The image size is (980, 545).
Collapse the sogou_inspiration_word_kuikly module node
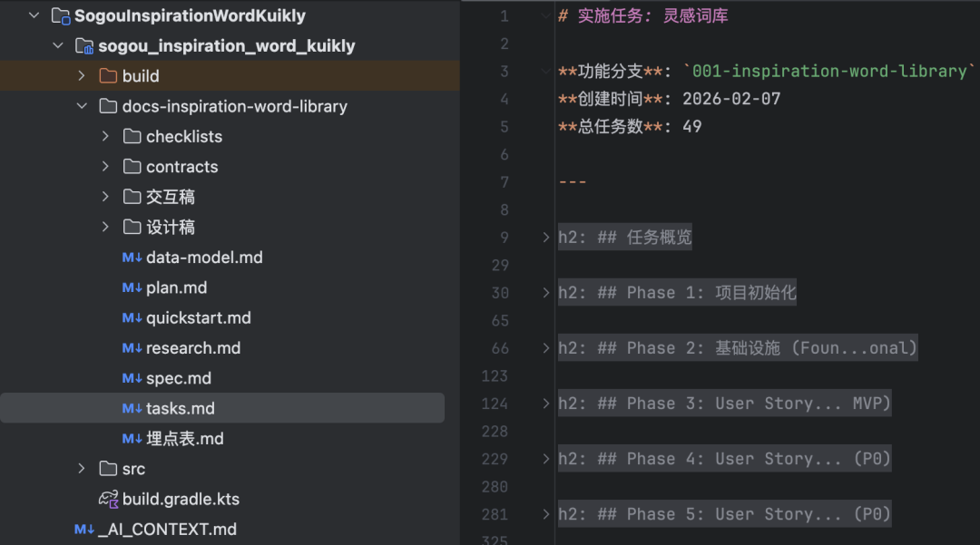[x=58, y=45]
